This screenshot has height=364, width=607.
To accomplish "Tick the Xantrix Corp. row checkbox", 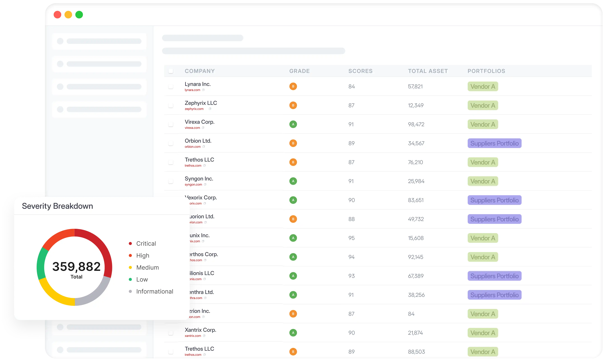I will pyautogui.click(x=171, y=333).
